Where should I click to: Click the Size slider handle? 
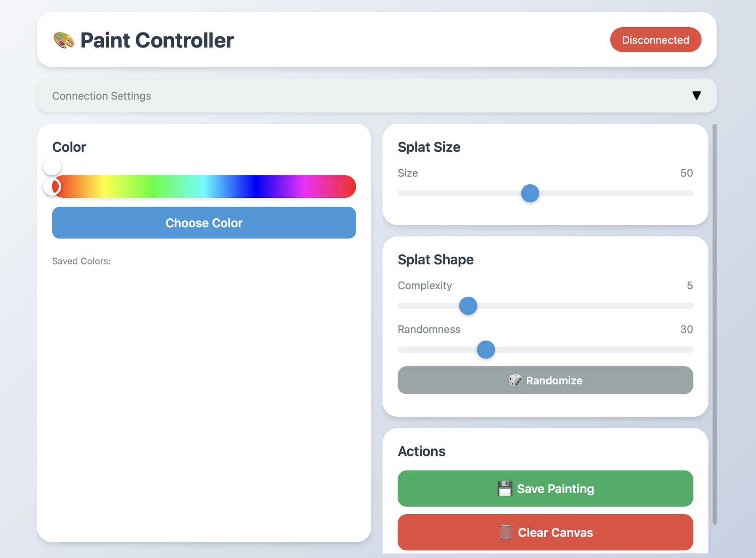(530, 193)
